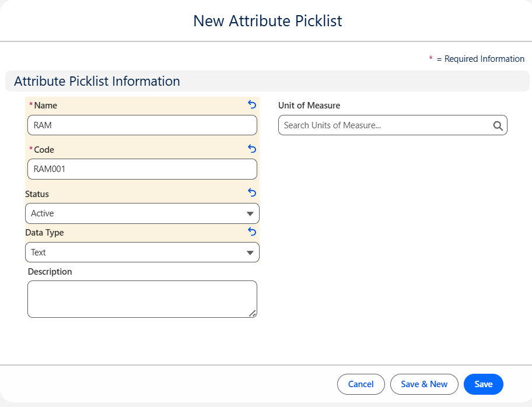Grab the Description box resize handle

pyautogui.click(x=252, y=313)
